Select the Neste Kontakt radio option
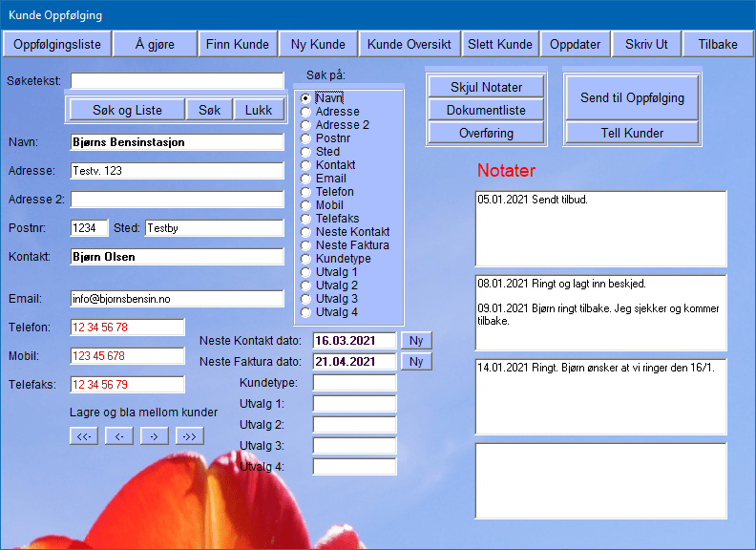The image size is (756, 550). (x=305, y=232)
